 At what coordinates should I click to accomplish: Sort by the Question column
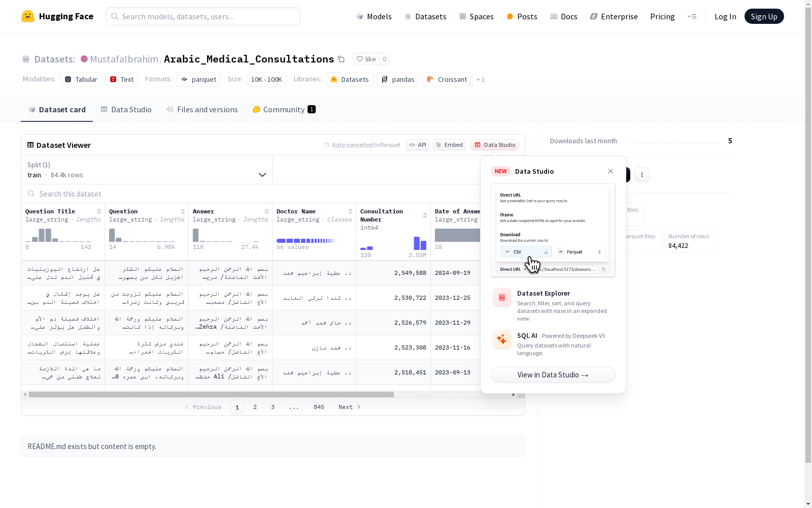[x=183, y=211]
